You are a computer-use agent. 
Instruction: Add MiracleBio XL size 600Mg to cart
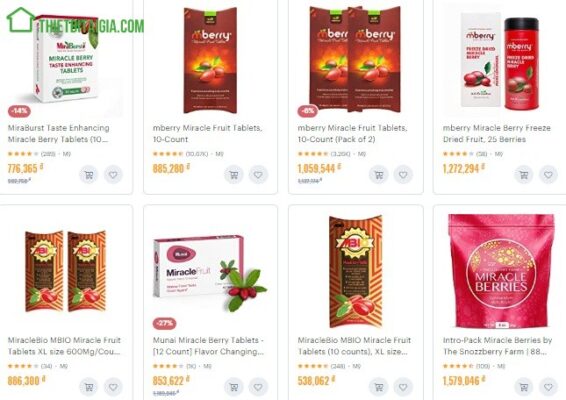point(89,387)
